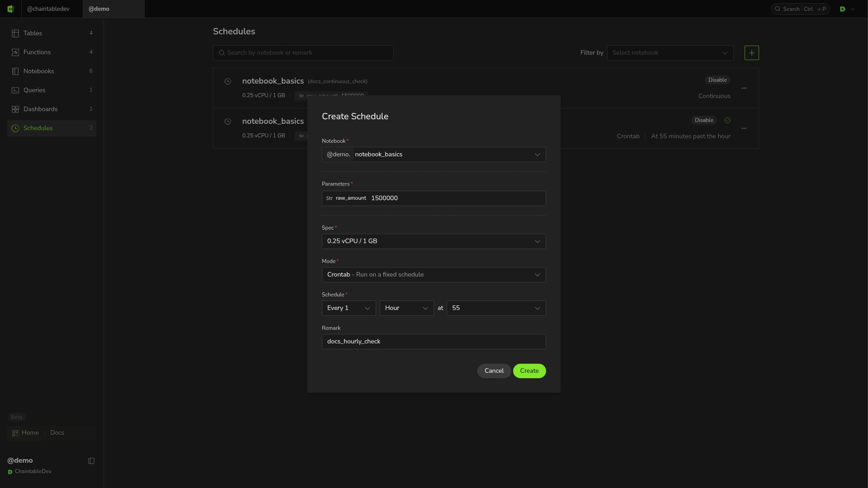Click the Chaintable logo icon
This screenshot has width=868, height=488.
coord(11,9)
